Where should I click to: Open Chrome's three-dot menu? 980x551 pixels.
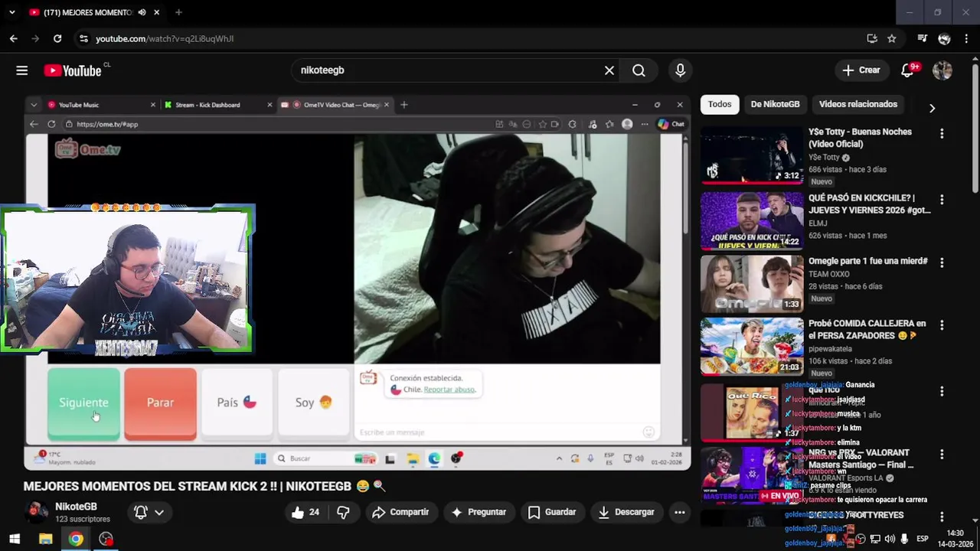point(966,38)
